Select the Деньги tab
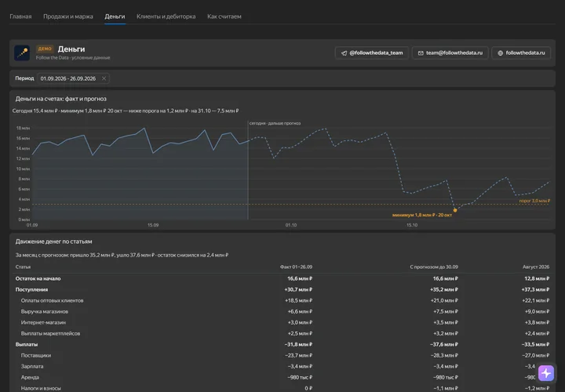 click(115, 16)
